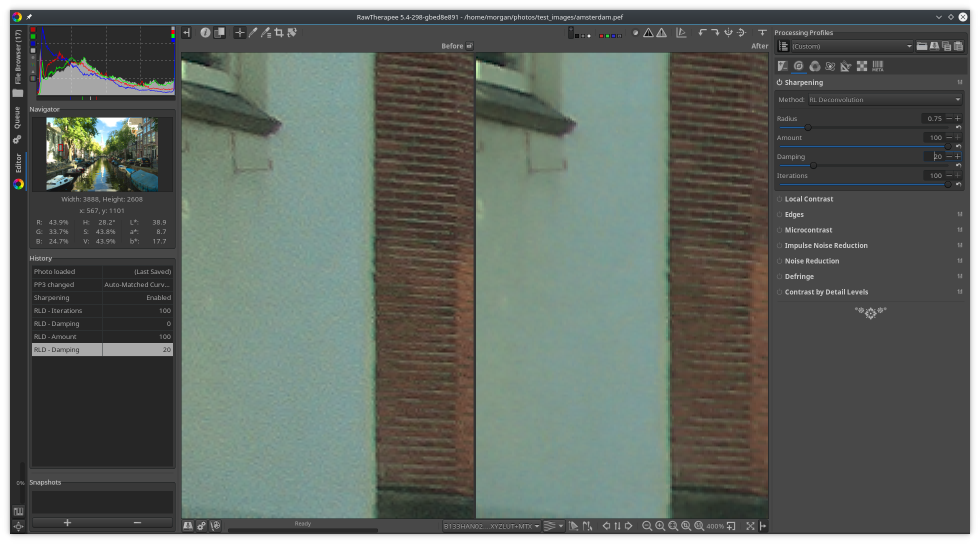The width and height of the screenshot is (980, 544).
Task: Toggle green channel preview square
Action: click(607, 36)
